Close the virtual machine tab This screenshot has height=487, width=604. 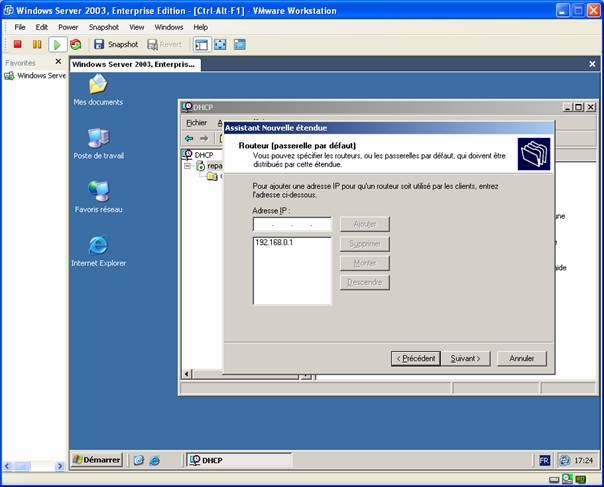tap(592, 64)
